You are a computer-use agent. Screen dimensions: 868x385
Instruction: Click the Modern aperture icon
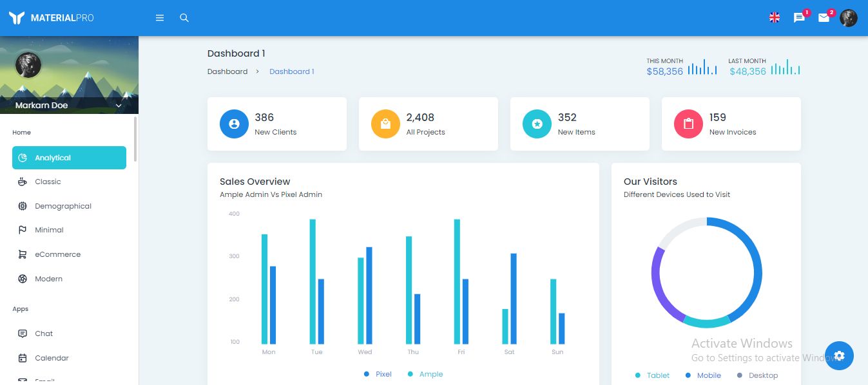[x=23, y=279]
